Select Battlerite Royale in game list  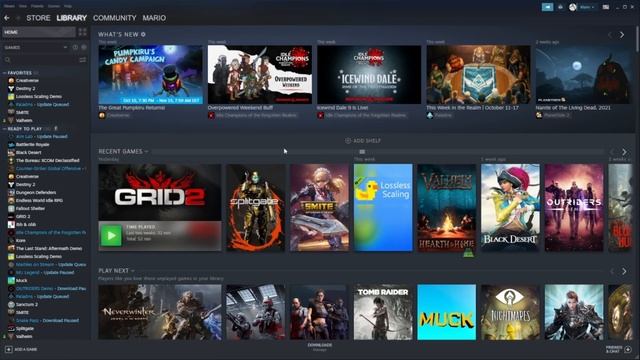click(x=32, y=144)
